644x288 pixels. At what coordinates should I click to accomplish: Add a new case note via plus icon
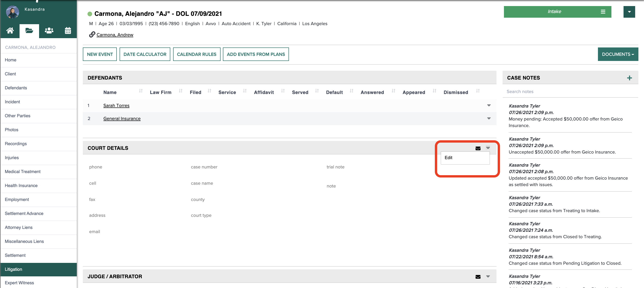pos(629,78)
